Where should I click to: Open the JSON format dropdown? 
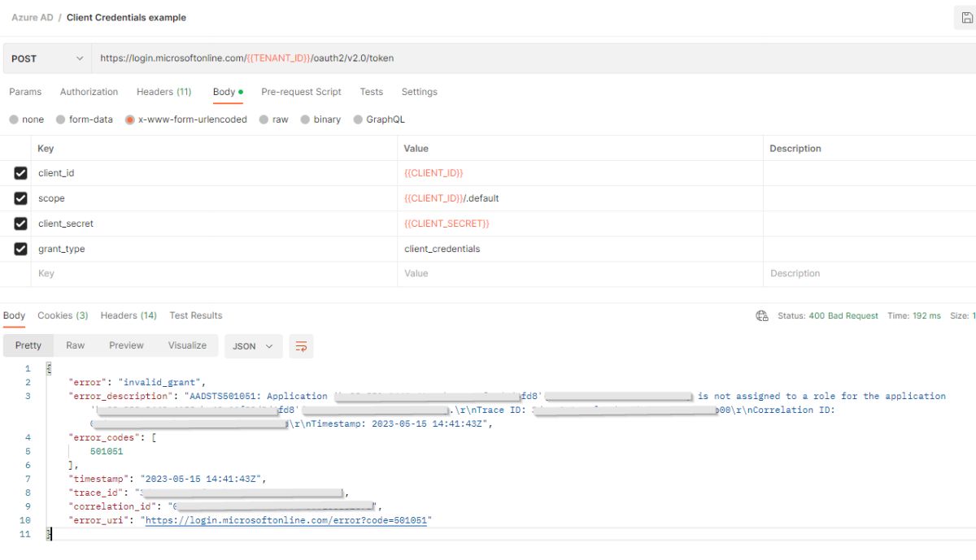click(253, 346)
